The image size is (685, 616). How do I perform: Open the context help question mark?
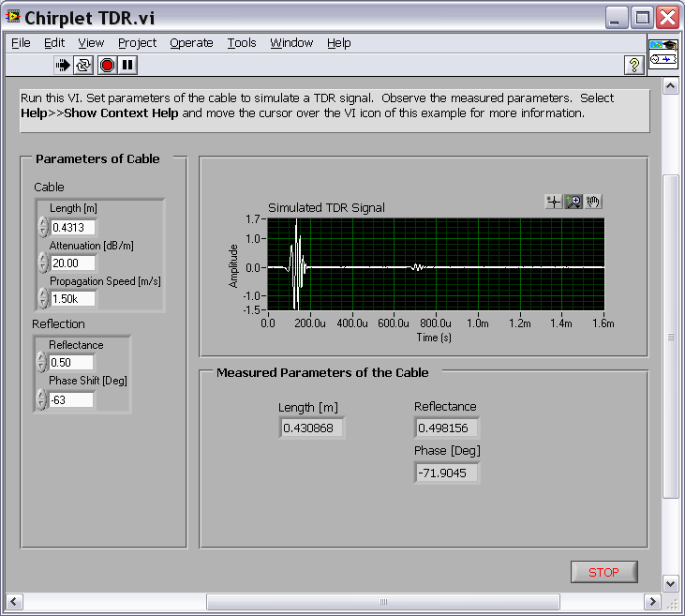coord(633,65)
